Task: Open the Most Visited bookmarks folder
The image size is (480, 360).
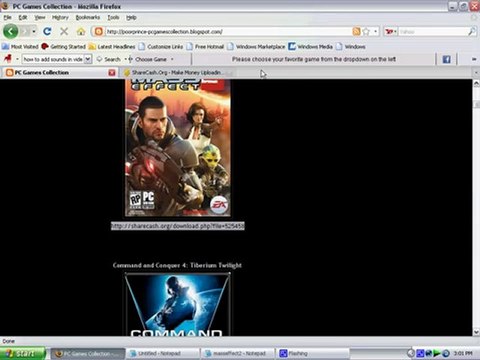Action: [20, 47]
